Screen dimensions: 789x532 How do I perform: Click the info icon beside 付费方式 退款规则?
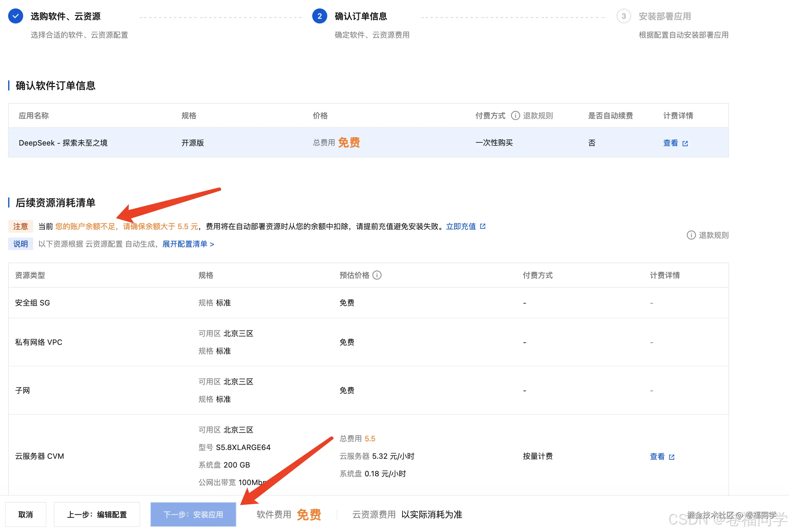click(515, 116)
